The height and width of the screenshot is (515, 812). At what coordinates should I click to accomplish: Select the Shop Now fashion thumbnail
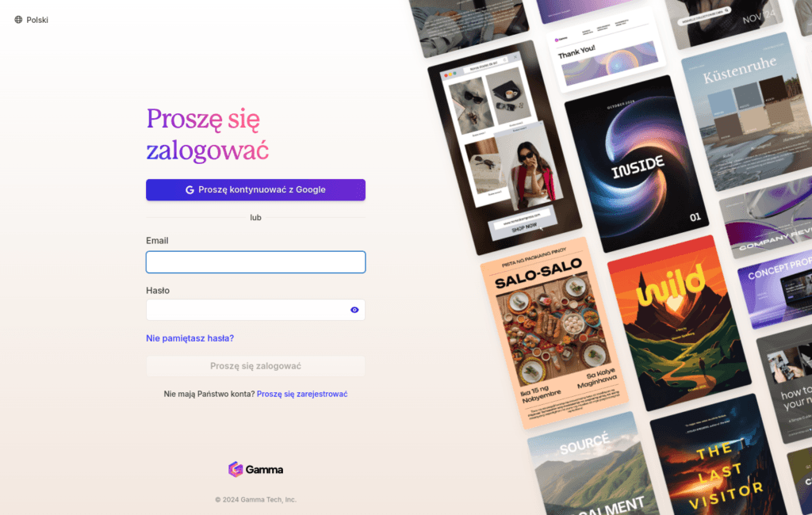505,147
